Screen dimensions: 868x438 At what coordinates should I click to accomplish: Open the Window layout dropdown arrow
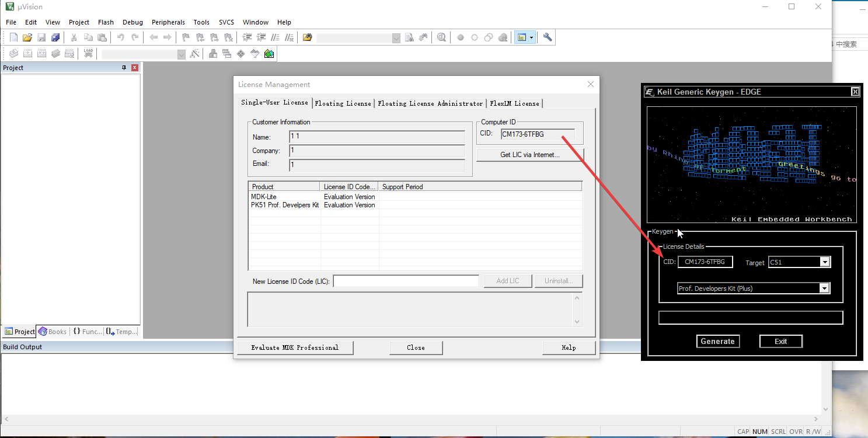pos(531,37)
